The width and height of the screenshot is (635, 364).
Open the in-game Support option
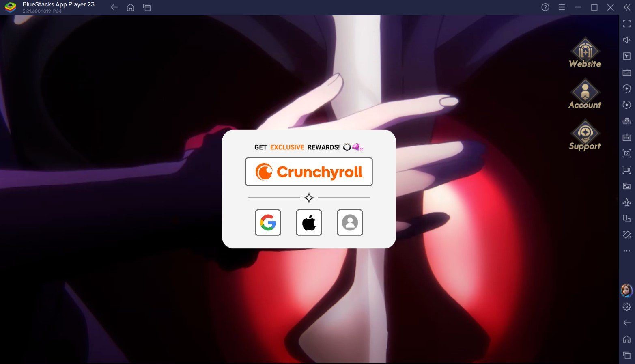tap(585, 135)
